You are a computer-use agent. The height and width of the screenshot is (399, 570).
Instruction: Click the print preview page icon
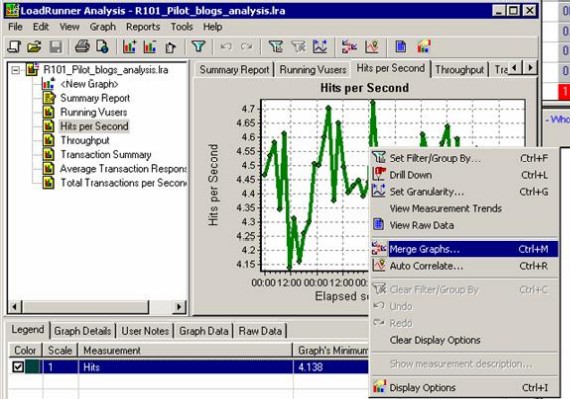(102, 47)
